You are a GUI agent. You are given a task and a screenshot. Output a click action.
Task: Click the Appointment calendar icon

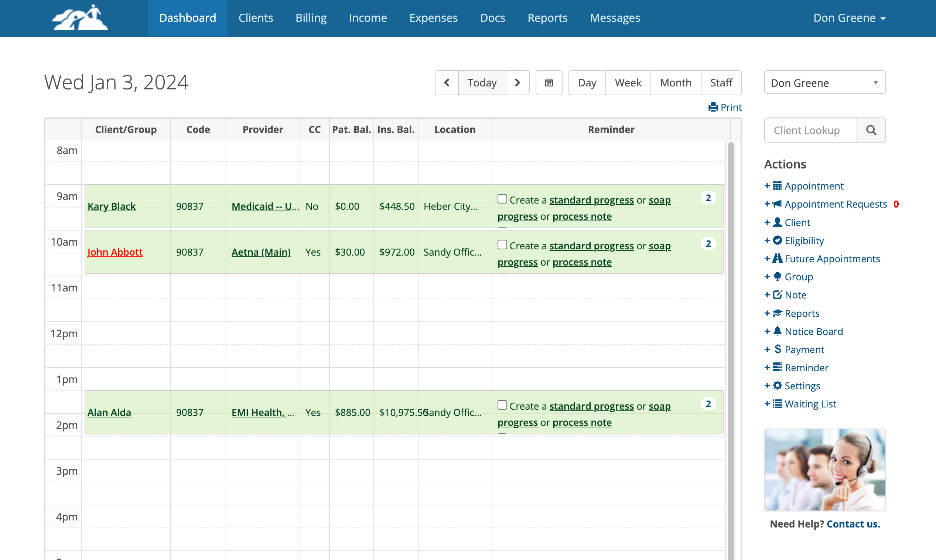click(777, 186)
